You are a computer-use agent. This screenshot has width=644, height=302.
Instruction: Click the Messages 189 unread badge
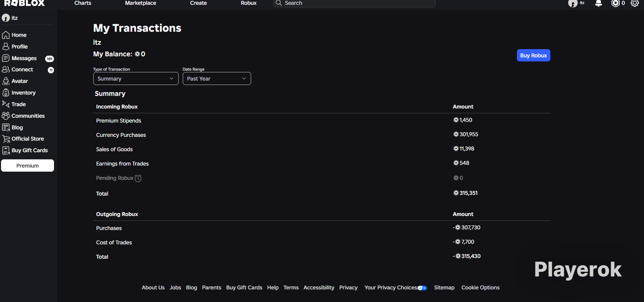tap(50, 59)
